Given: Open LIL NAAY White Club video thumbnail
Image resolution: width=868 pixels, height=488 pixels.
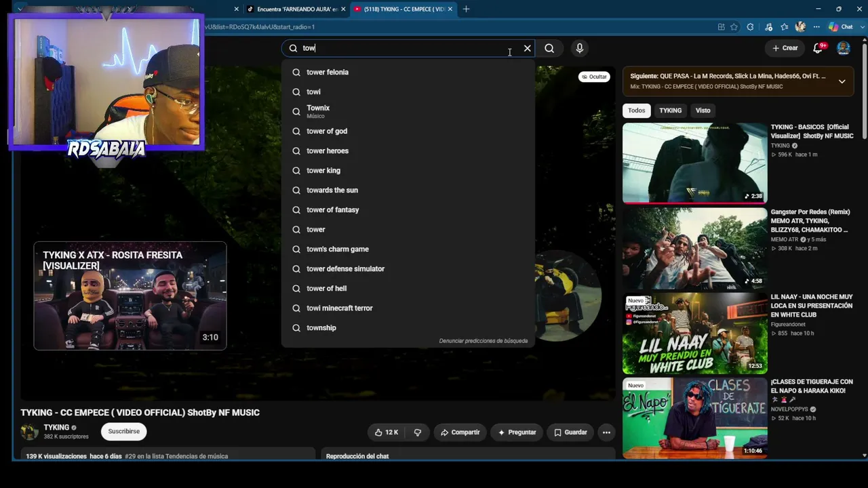Looking at the screenshot, I should pyautogui.click(x=695, y=333).
